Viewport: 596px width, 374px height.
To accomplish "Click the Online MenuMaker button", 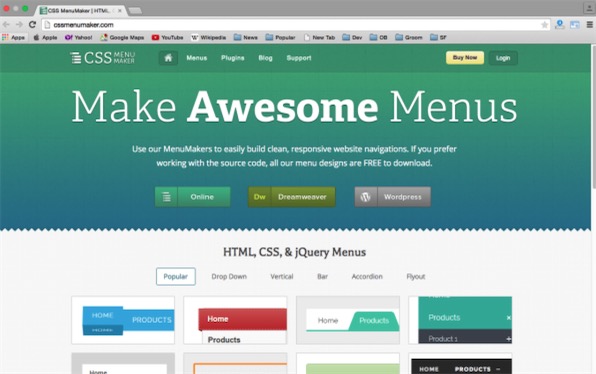I will pos(192,197).
